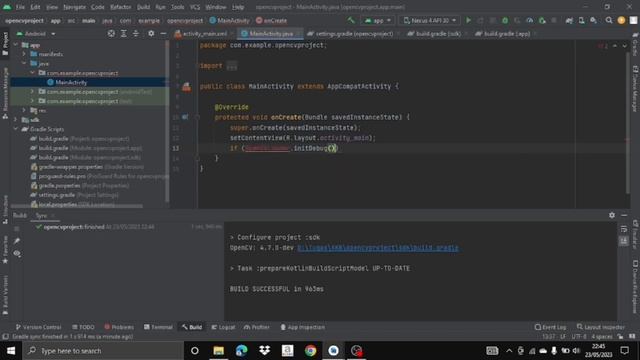Click the Collapse All icon in Project panel
The image size is (640, 360).
(136, 33)
